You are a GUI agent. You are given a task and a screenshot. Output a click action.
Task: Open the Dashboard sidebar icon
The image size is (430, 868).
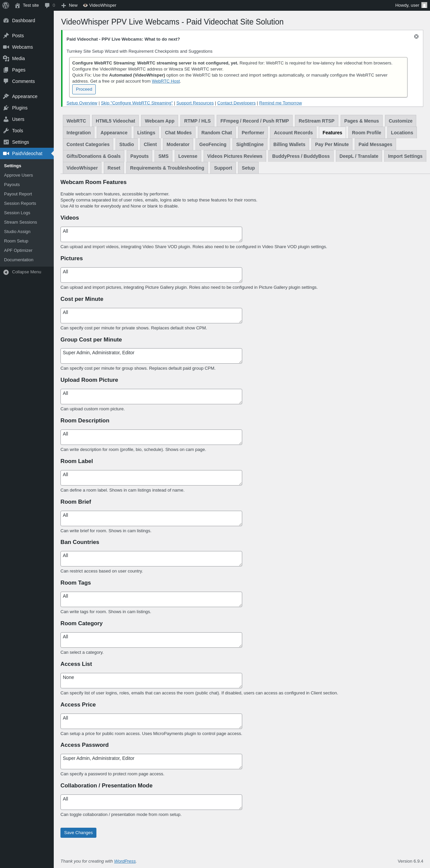6,20
